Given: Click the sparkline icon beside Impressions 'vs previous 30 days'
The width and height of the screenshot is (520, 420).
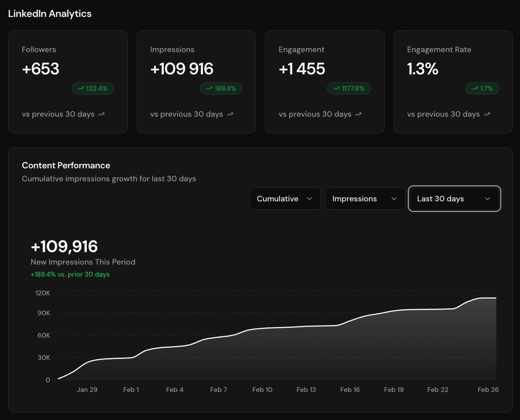Looking at the screenshot, I should pos(230,114).
